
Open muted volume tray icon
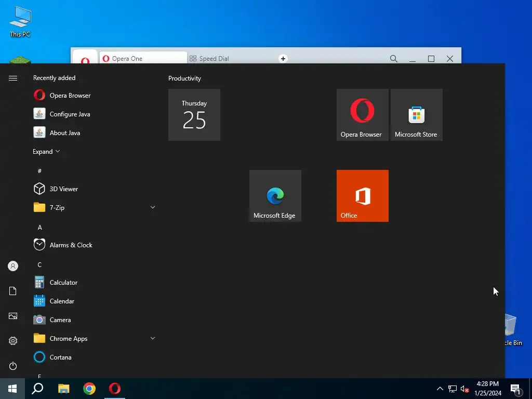tap(464, 389)
